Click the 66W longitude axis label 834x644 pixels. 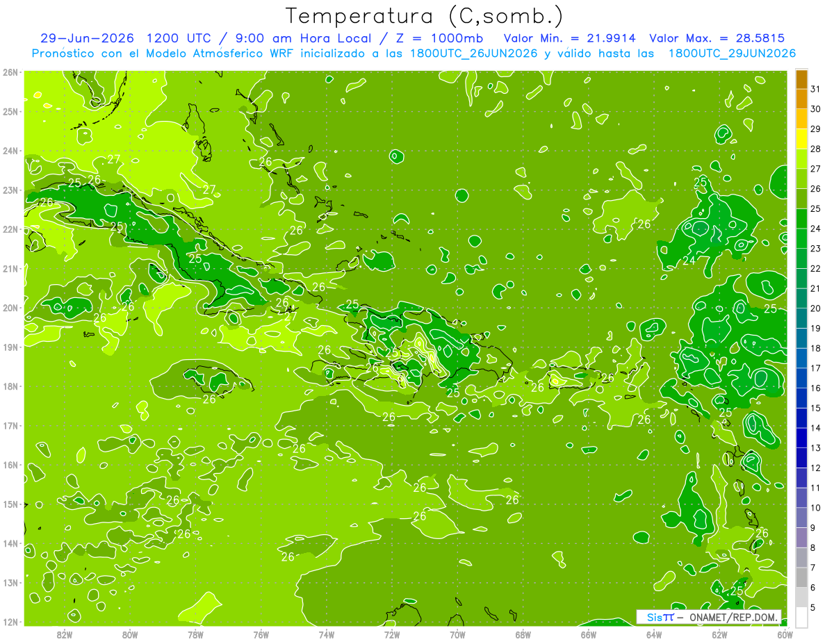589,634
